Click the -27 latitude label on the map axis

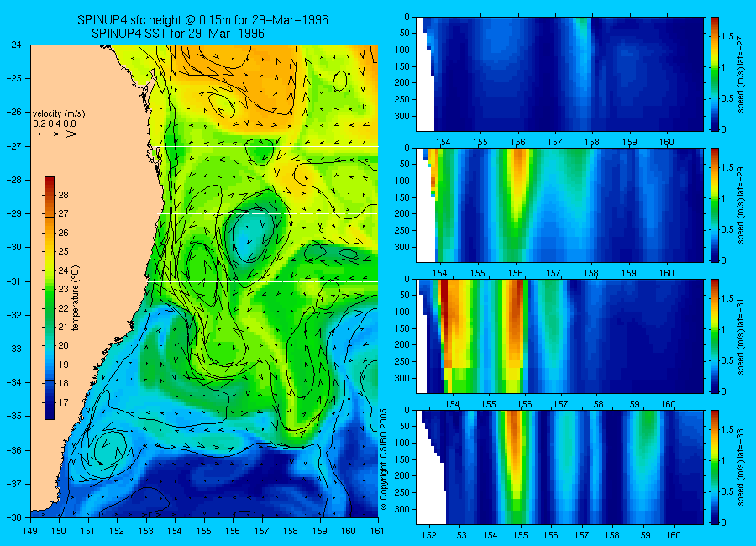13,146
